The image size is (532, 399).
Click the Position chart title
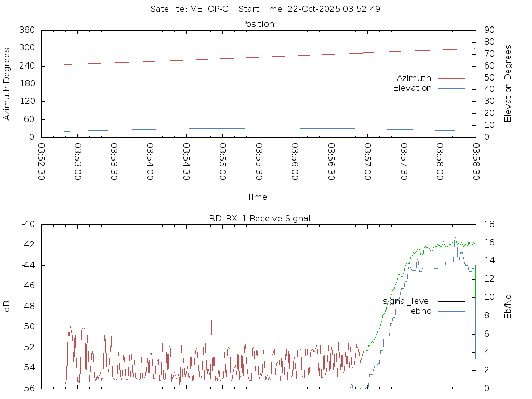(x=258, y=24)
